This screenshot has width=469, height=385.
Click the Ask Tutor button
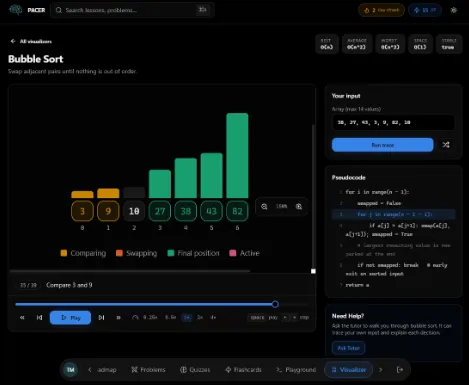point(348,348)
